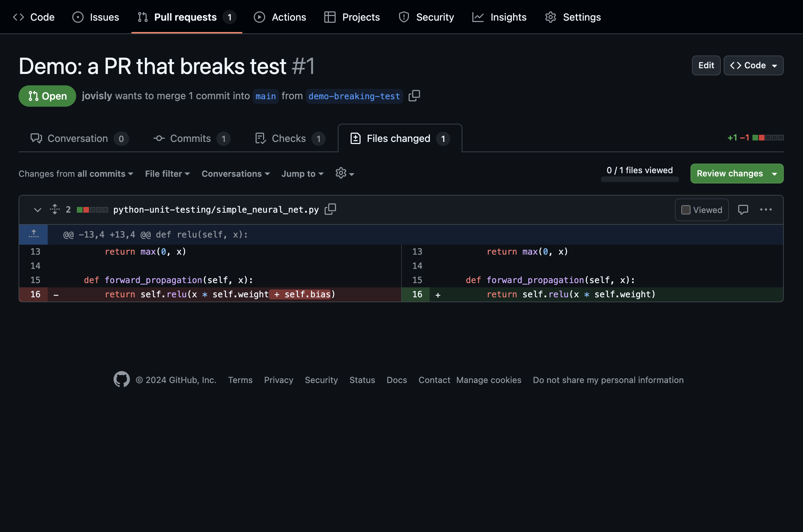The height and width of the screenshot is (532, 803).
Task: Mark file as Viewed checkbox
Action: pos(686,210)
